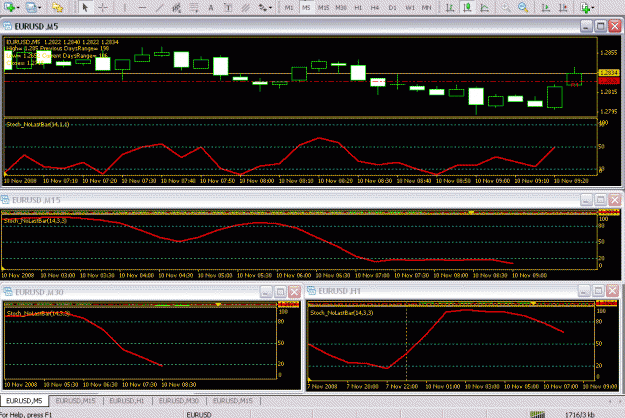
Task: Click the Stoch_NoLastBar(14,1,1) indicator label
Action: (x=38, y=125)
